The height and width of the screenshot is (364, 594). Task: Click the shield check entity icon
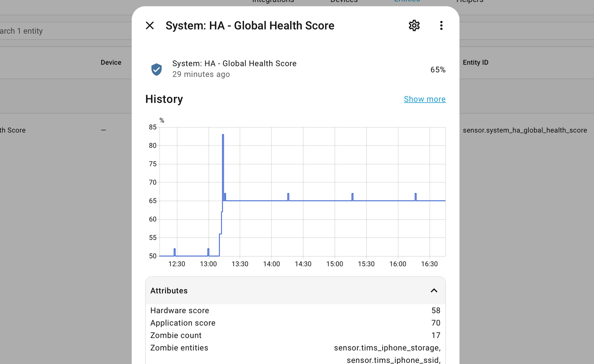[157, 69]
